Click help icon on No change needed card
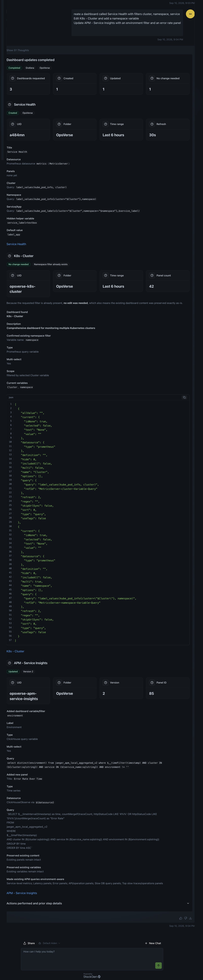This screenshot has height=980, width=203. pyautogui.click(x=152, y=78)
